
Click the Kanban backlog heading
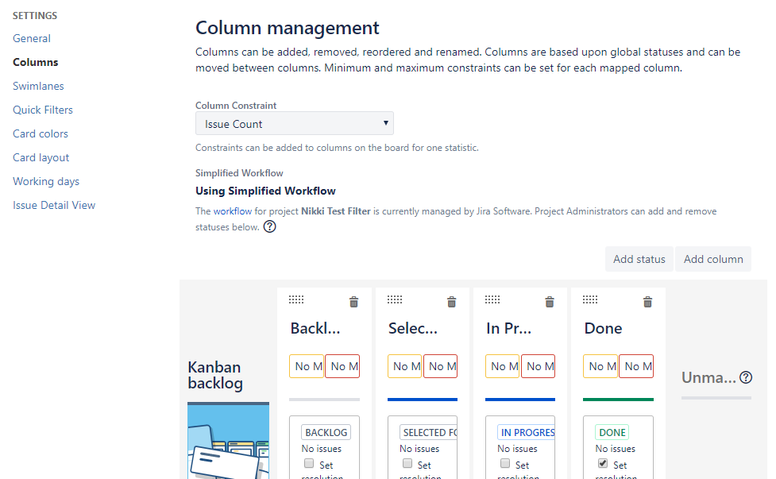[215, 375]
